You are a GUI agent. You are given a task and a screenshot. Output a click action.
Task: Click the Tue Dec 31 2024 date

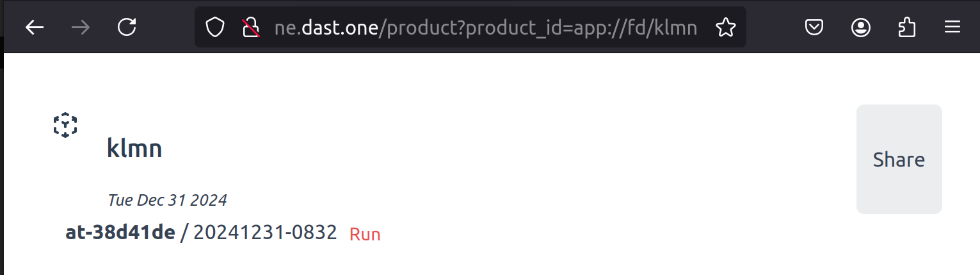pyautogui.click(x=167, y=200)
